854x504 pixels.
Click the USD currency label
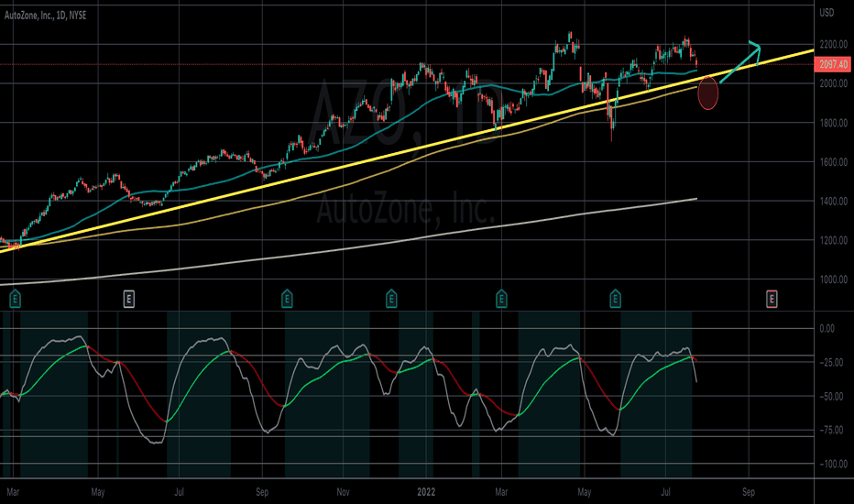827,13
